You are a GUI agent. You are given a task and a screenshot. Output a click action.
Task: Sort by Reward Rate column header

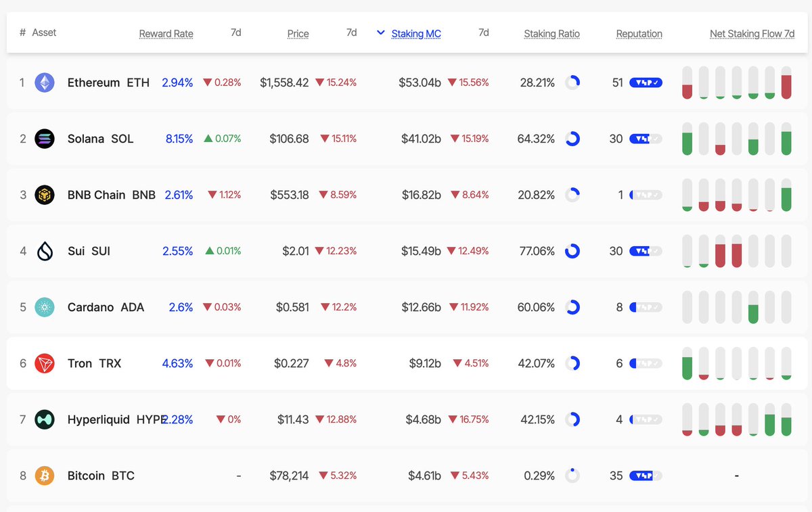[166, 34]
